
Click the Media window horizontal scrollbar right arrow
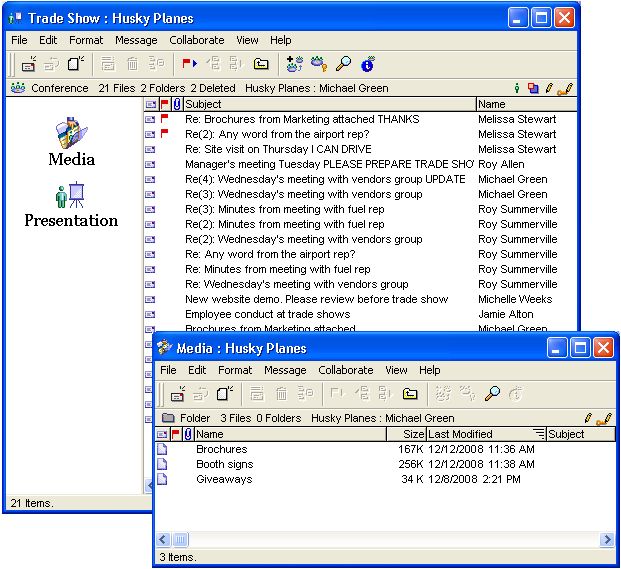coord(607,540)
